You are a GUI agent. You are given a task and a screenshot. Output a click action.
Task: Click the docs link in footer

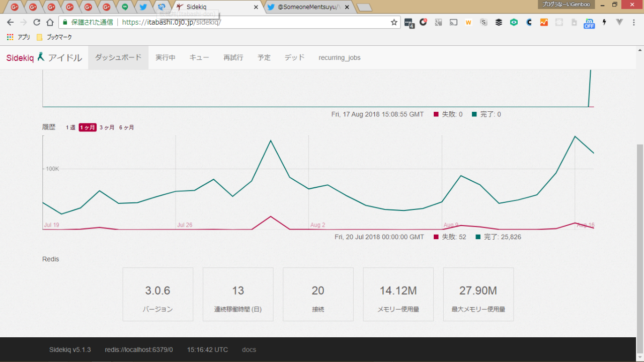(249, 349)
